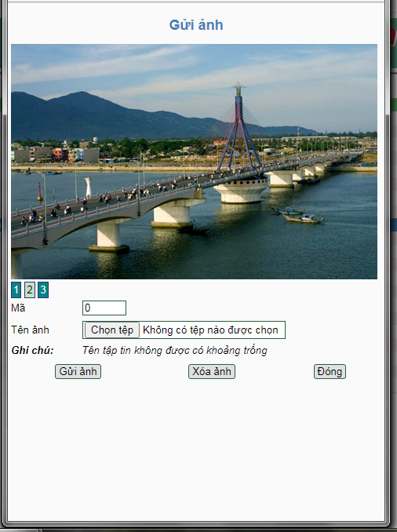
Task: Click the bridge photo preview
Action: (x=194, y=162)
